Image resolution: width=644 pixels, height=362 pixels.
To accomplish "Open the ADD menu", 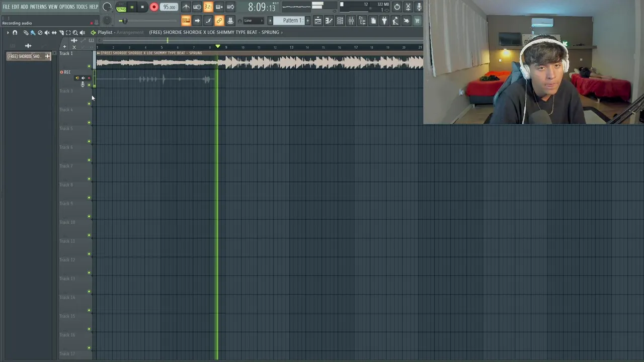I will tap(24, 7).
